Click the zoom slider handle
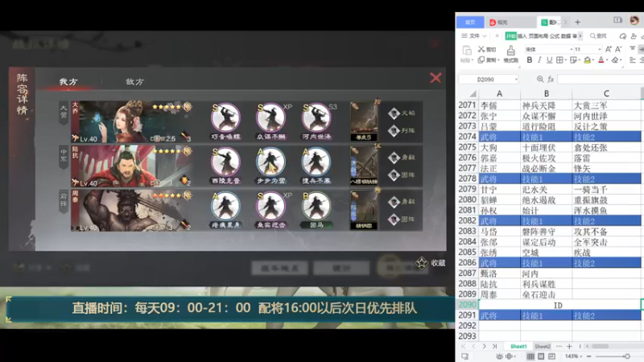644x362 pixels. [627, 356]
